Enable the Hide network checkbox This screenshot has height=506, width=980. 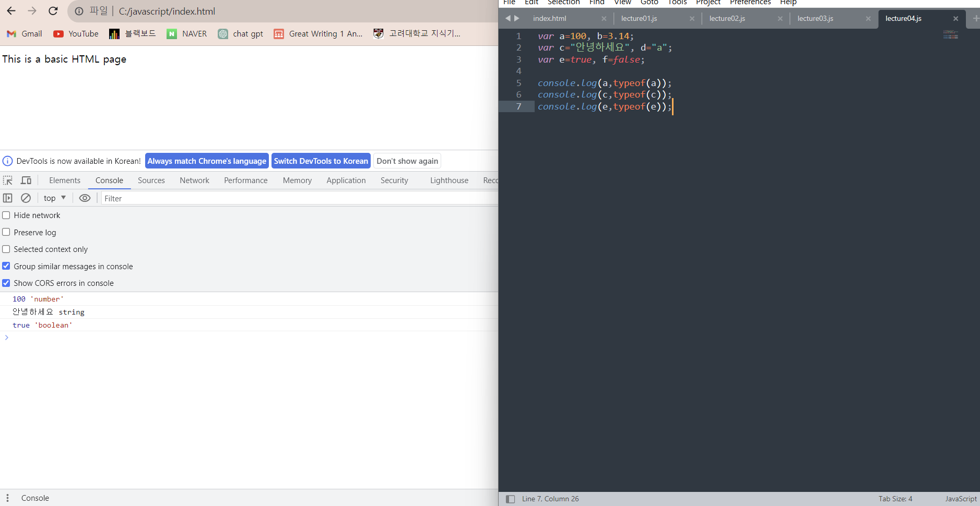point(6,215)
